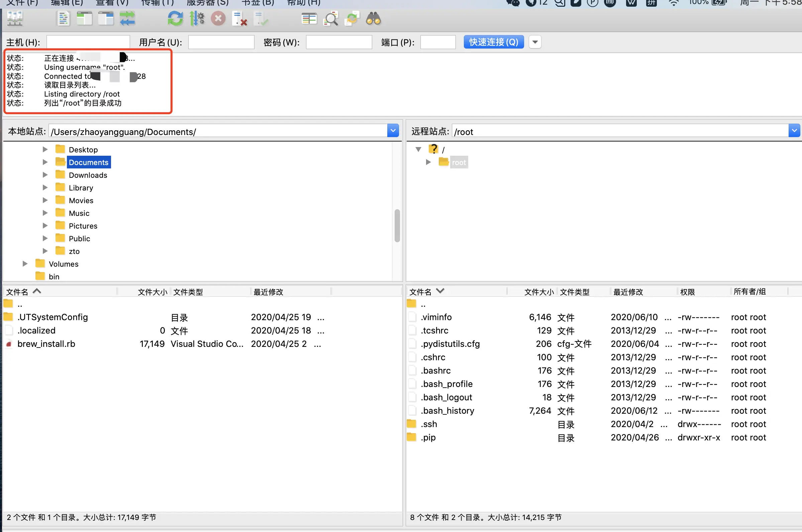The image size is (802, 532).
Task: Click the reconnect to server icon
Action: tap(262, 19)
